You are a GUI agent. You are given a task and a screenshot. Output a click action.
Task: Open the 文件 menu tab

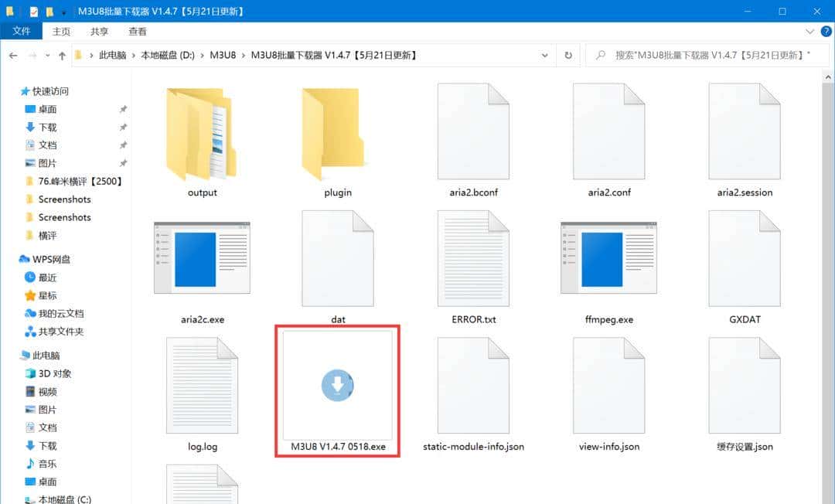click(x=22, y=31)
